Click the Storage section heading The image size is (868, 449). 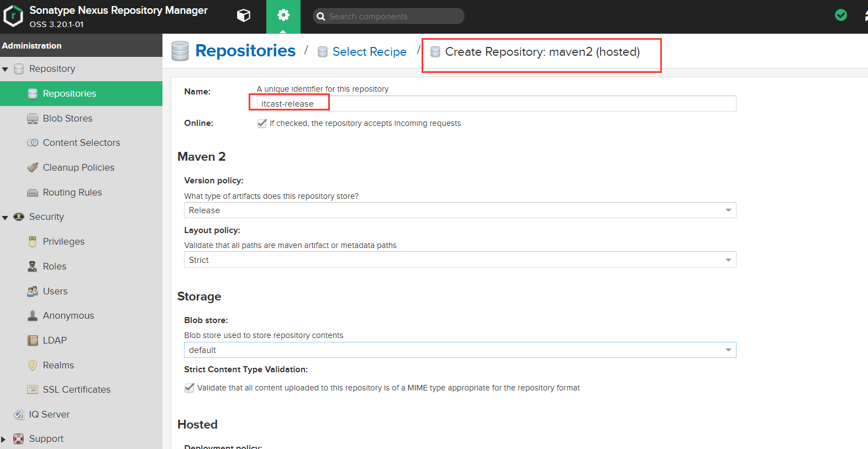(x=199, y=297)
